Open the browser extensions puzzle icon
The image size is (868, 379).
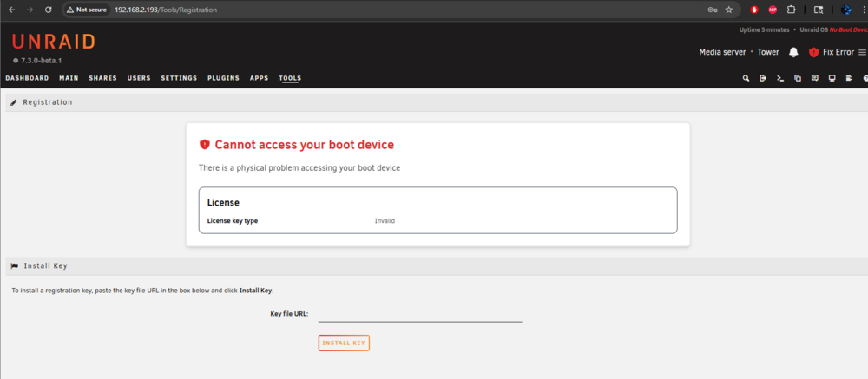[x=791, y=10]
